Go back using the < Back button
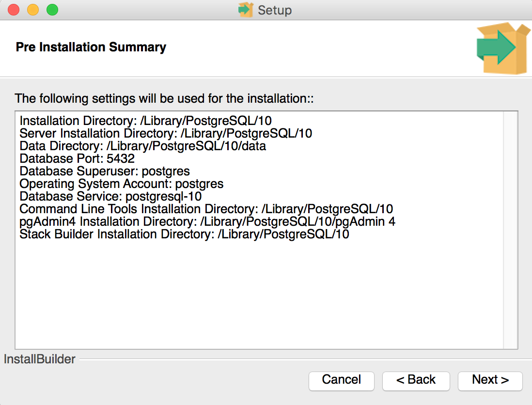This screenshot has width=532, height=405. pos(416,380)
